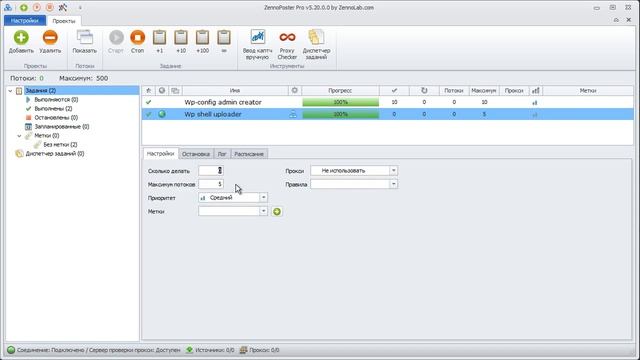The height and width of the screenshot is (360, 640).
Task: Click the settings icon in Wp shell uploader row
Action: pyautogui.click(x=293, y=115)
